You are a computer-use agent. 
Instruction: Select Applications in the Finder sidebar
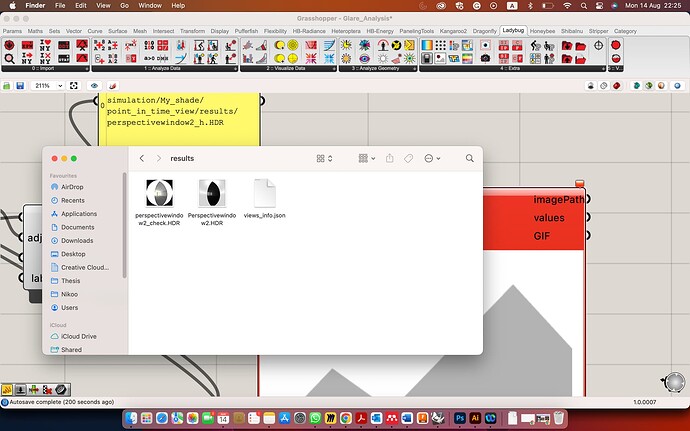pos(79,214)
